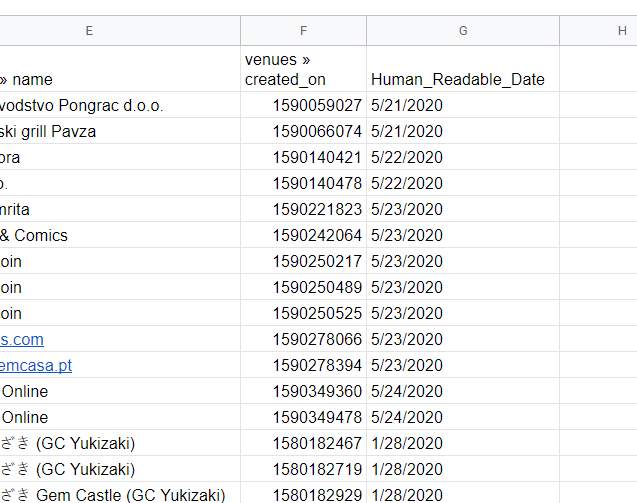This screenshot has height=503, width=637.
Task: Select cell containing 1590242064
Action: 303,235
